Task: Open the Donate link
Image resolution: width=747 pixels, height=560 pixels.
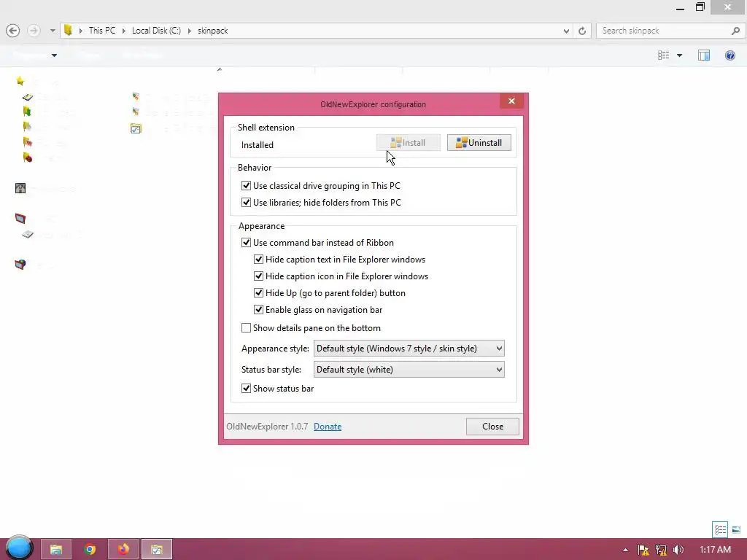Action: click(328, 426)
